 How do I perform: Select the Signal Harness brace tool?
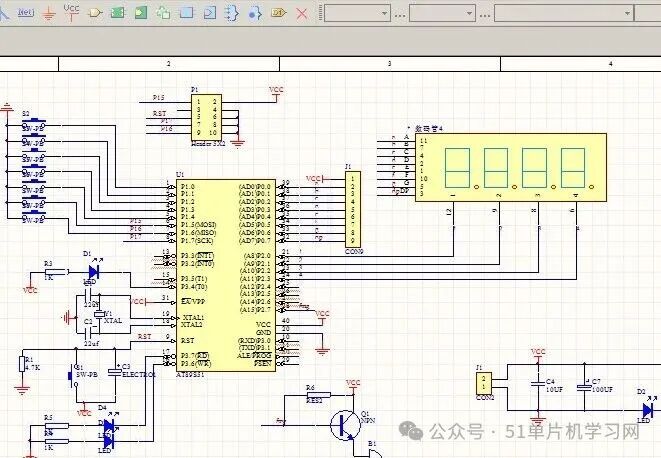tap(231, 13)
